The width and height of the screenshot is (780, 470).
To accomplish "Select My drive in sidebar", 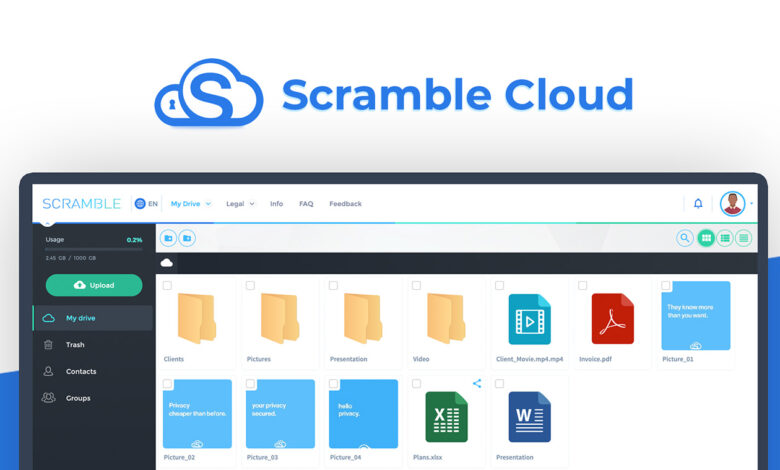I will [x=93, y=318].
